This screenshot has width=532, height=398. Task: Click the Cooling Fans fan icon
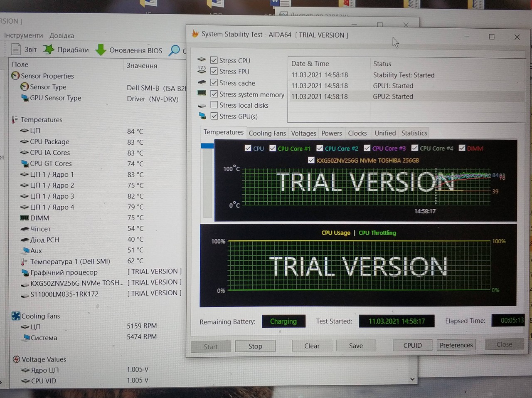pyautogui.click(x=16, y=316)
